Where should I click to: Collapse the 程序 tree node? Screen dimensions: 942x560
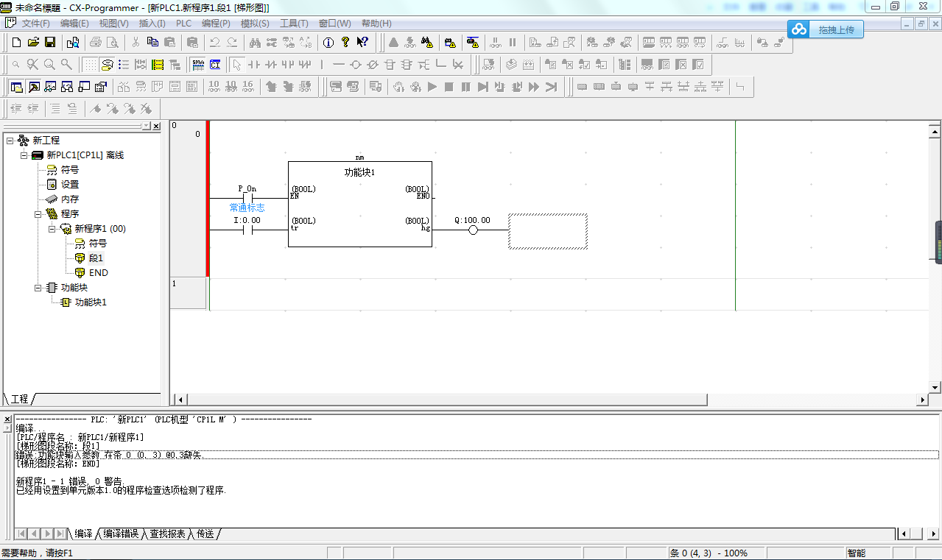coord(38,214)
